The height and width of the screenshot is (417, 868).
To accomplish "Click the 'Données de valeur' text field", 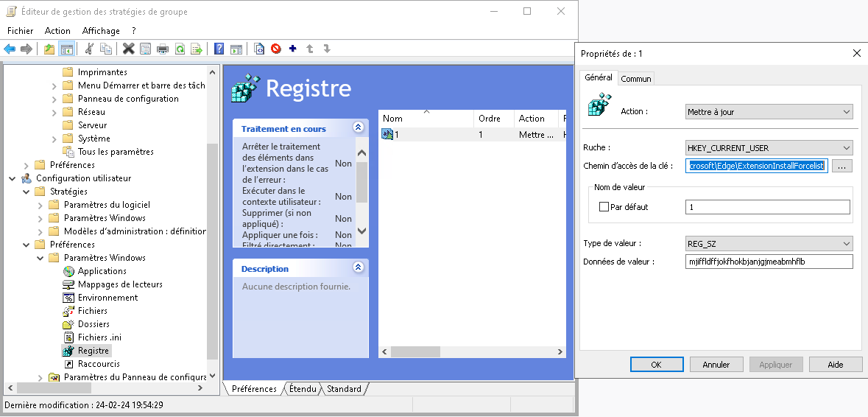I will pyautogui.click(x=769, y=262).
